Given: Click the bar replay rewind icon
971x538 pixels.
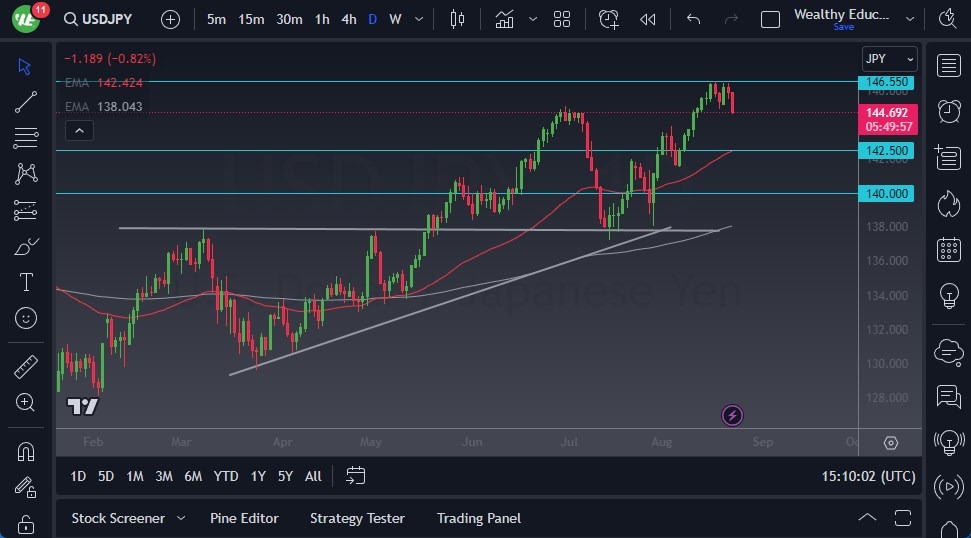Looking at the screenshot, I should (648, 19).
